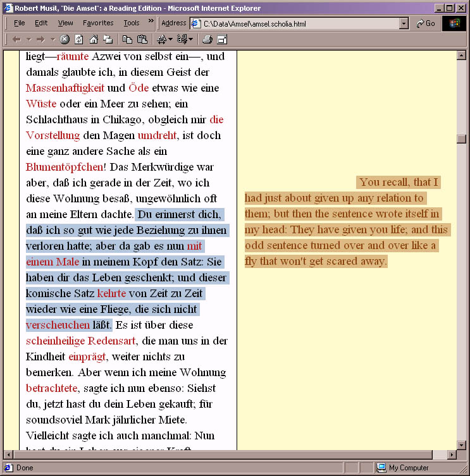470x476 pixels.
Task: Click the highlighted sentence "Du erinnerst dich,"
Action: coord(180,214)
